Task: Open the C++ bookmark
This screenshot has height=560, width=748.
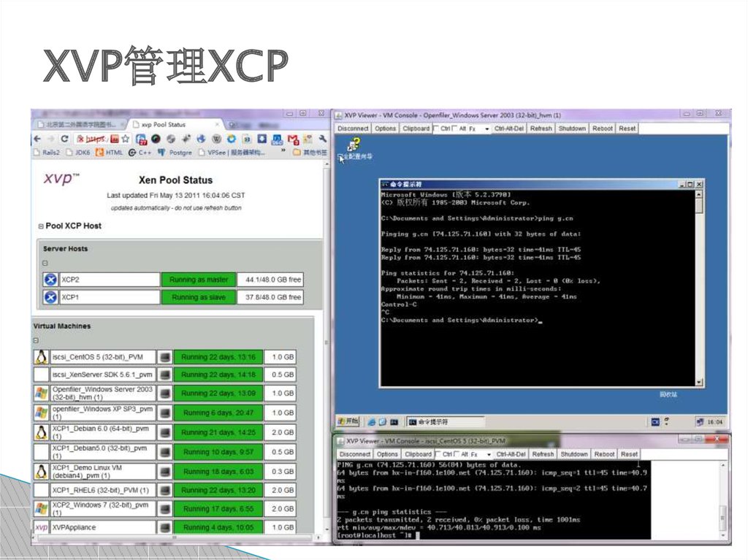Action: (x=140, y=152)
